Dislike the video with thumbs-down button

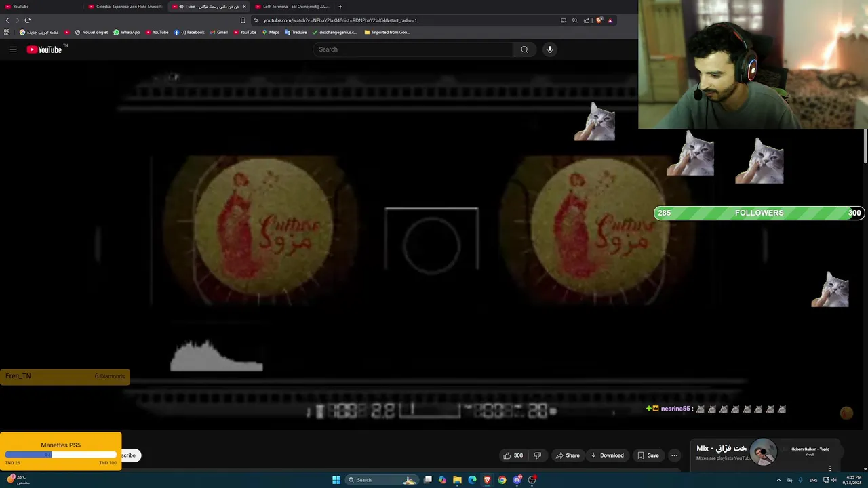(x=538, y=455)
